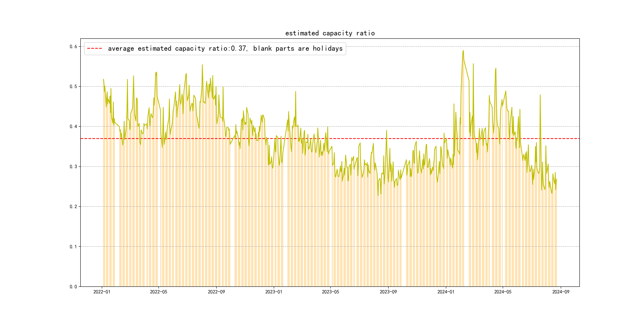Viewport: 644px width, 322px height.
Task: Click the 2023-05 x-axis label
Action: [330, 292]
